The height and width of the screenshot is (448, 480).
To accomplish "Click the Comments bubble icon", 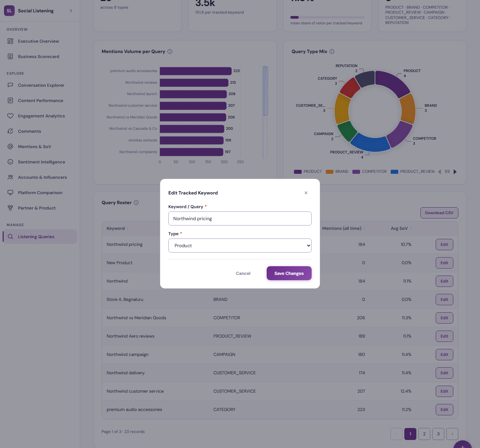I will pyautogui.click(x=10, y=131).
